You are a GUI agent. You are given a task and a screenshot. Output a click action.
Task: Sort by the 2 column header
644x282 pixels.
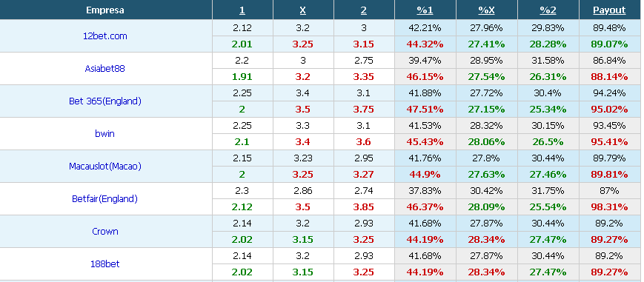click(363, 10)
